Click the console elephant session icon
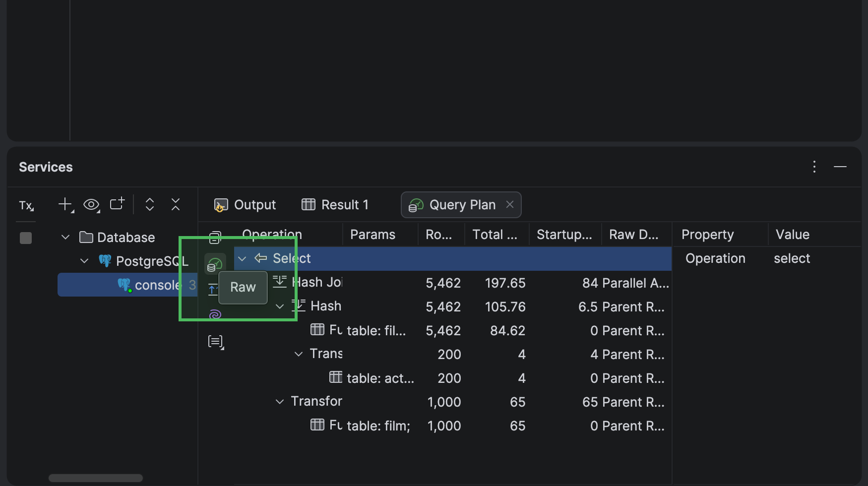This screenshot has height=486, width=868. coord(124,285)
